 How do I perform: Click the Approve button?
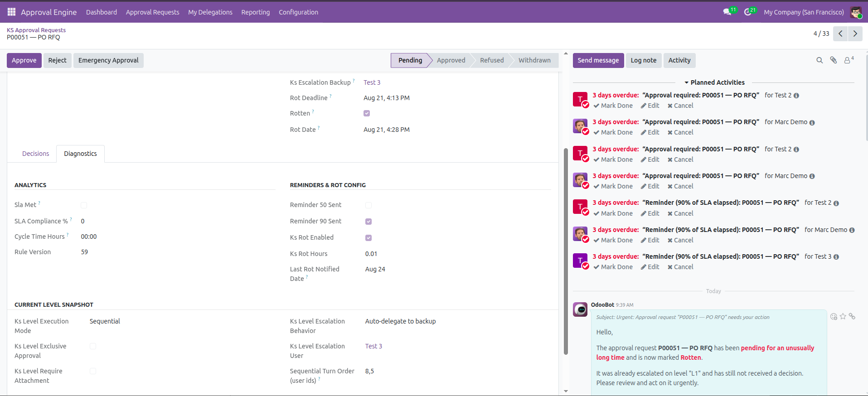[24, 60]
